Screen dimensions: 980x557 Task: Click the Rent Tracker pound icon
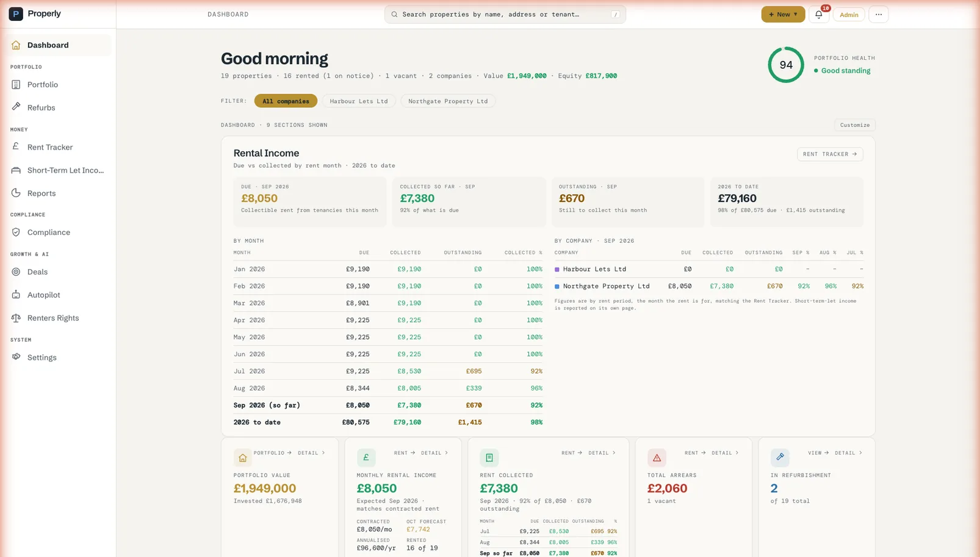pos(16,146)
